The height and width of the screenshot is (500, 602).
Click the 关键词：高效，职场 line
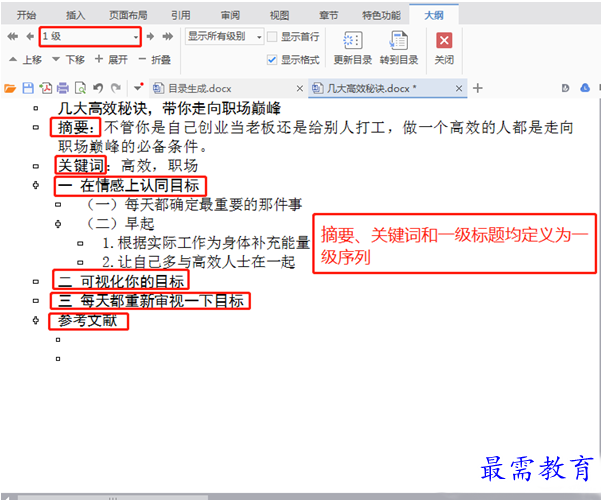pos(128,166)
